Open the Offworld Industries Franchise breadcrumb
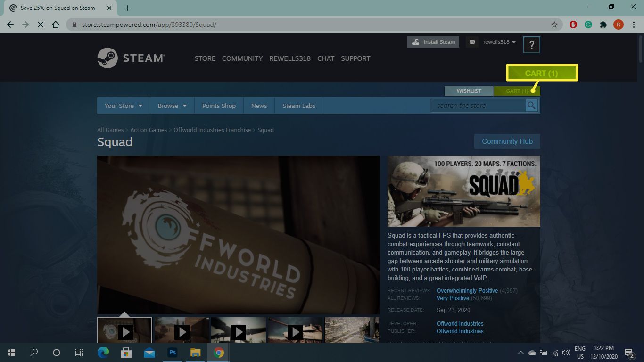 [x=212, y=130]
